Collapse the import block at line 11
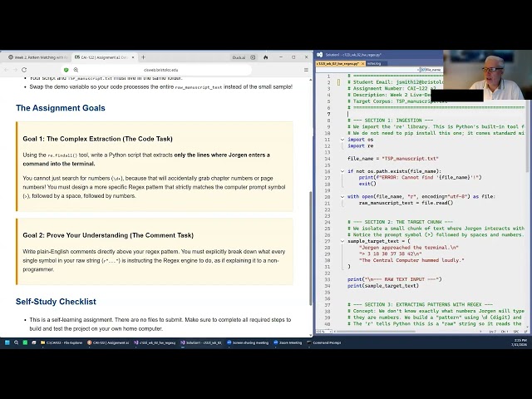 [x=342, y=140]
